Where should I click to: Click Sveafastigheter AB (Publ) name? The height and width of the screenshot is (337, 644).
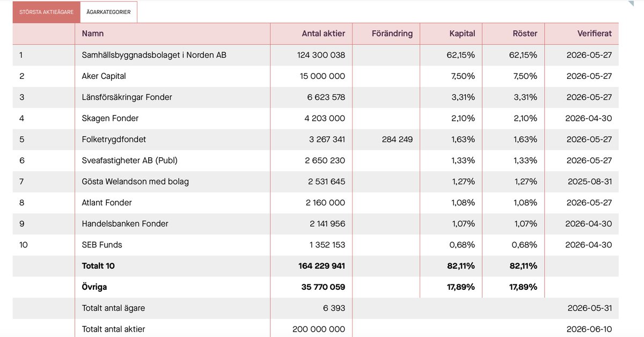(129, 160)
